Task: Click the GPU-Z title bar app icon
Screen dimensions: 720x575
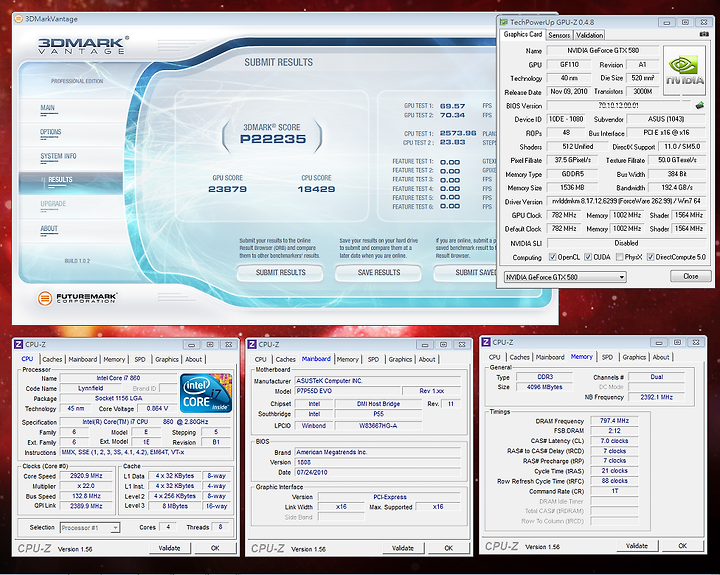Action: click(504, 22)
